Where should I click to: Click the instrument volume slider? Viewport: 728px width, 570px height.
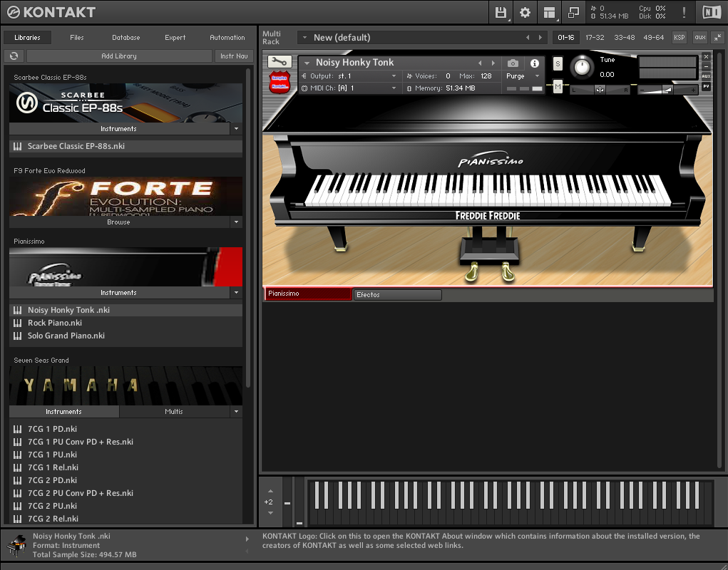click(667, 90)
